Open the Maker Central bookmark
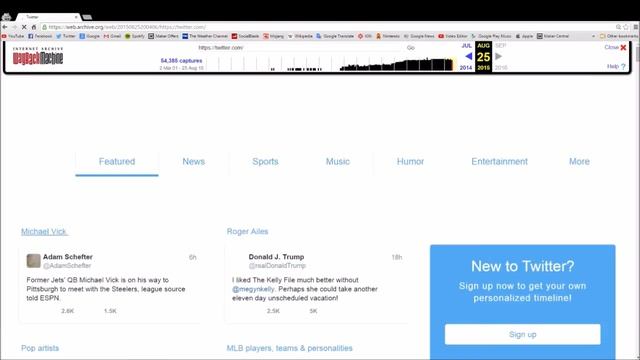The width and height of the screenshot is (640, 360). (553, 36)
